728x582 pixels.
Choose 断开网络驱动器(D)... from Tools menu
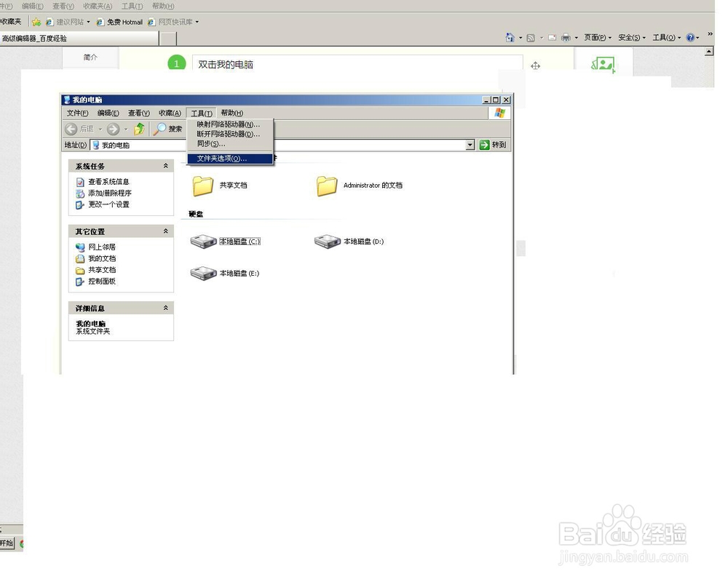pos(230,134)
